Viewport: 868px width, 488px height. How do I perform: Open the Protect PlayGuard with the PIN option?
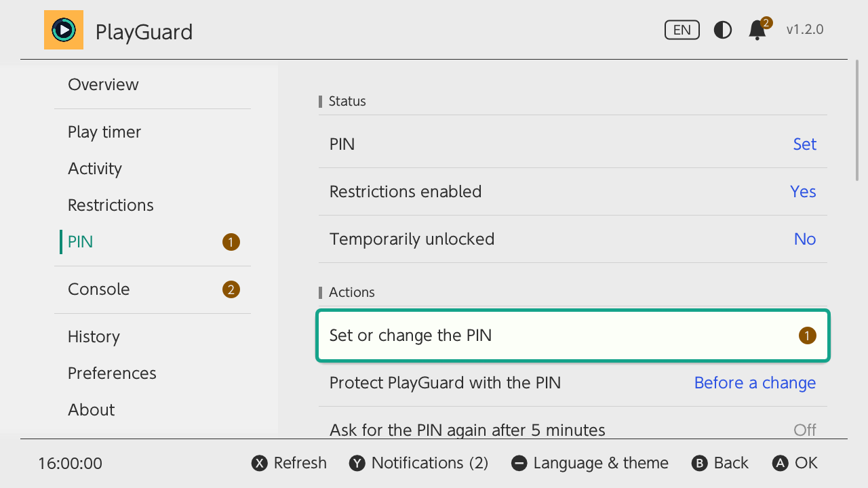(x=573, y=383)
